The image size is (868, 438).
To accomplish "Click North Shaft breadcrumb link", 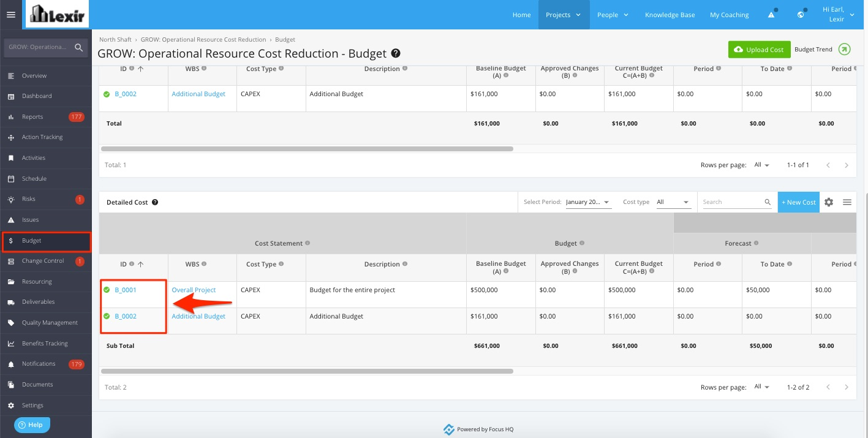I will point(115,39).
